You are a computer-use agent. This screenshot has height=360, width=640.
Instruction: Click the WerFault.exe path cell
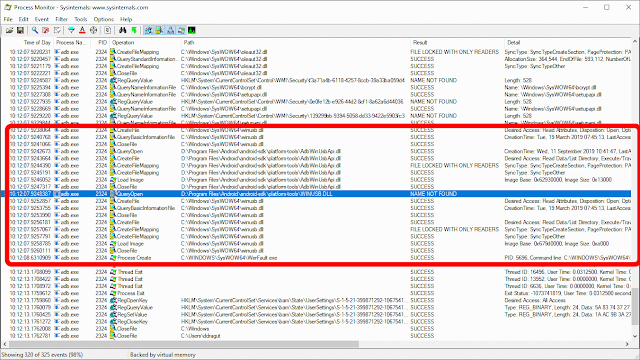(229, 258)
